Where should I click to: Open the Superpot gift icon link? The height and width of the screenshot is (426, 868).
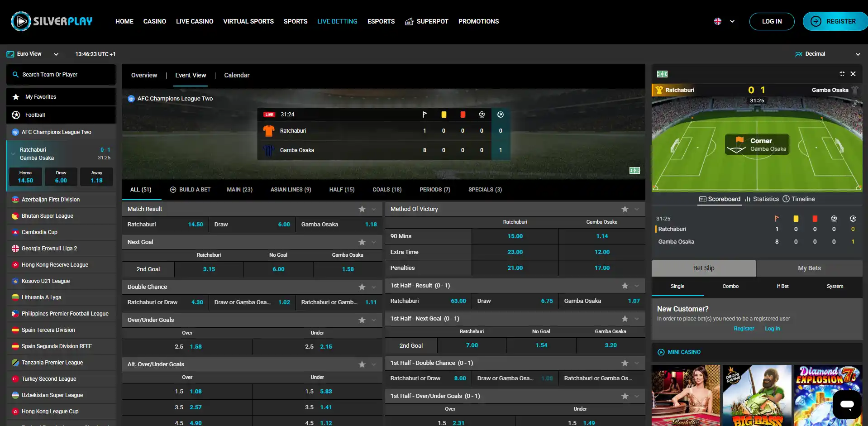click(409, 21)
